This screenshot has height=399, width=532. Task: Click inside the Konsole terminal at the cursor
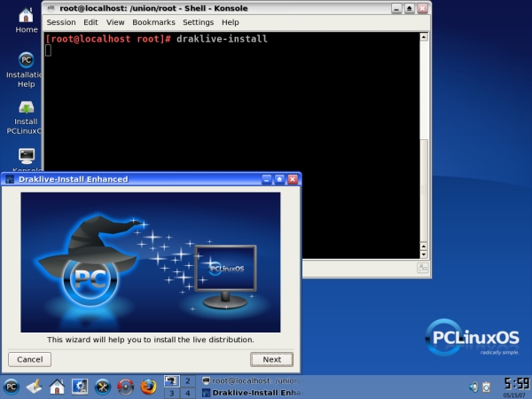click(49, 51)
